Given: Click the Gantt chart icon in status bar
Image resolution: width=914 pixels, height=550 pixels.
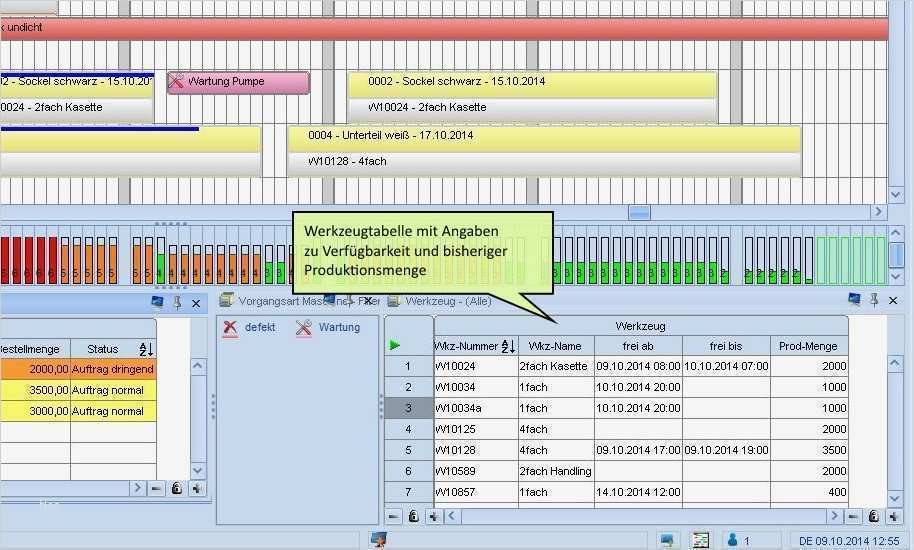Looking at the screenshot, I should point(701,540).
